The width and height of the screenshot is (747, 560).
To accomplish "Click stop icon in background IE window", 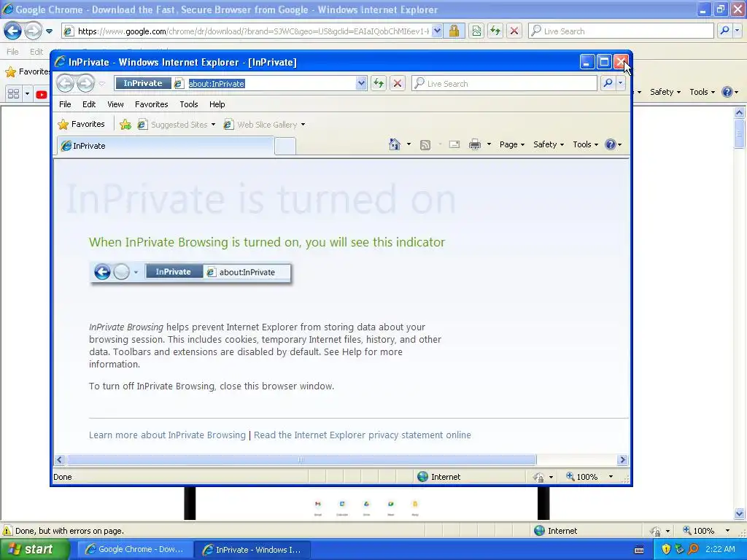I will 514,31.
